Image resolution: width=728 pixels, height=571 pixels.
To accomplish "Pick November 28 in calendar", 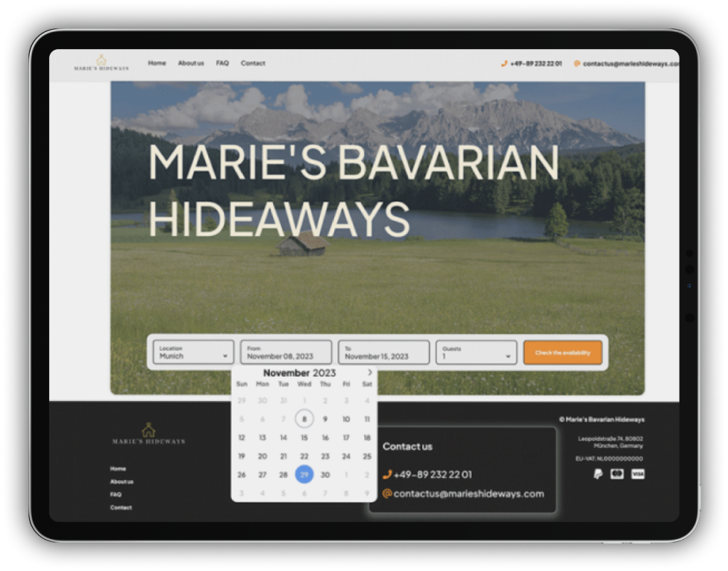I will click(x=283, y=474).
